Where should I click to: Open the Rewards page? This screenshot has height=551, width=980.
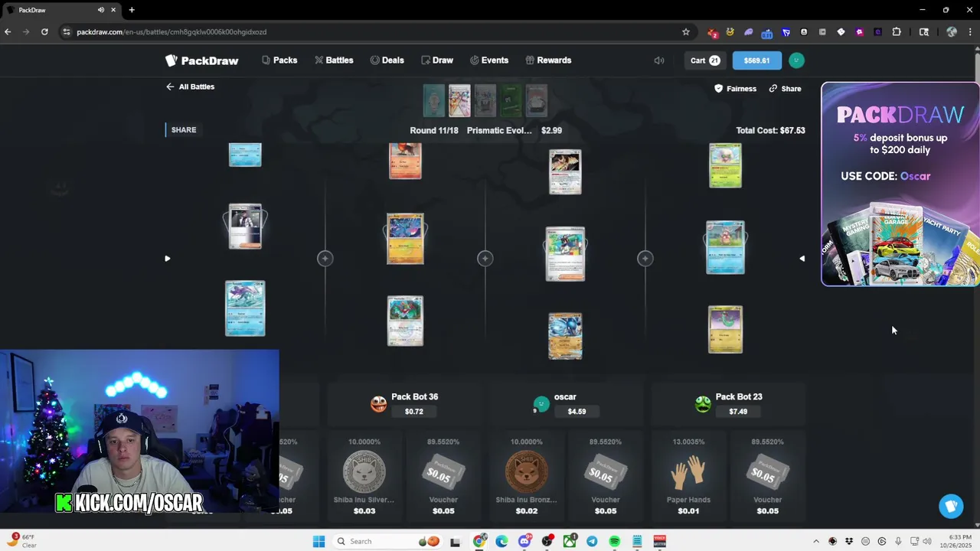tap(548, 60)
